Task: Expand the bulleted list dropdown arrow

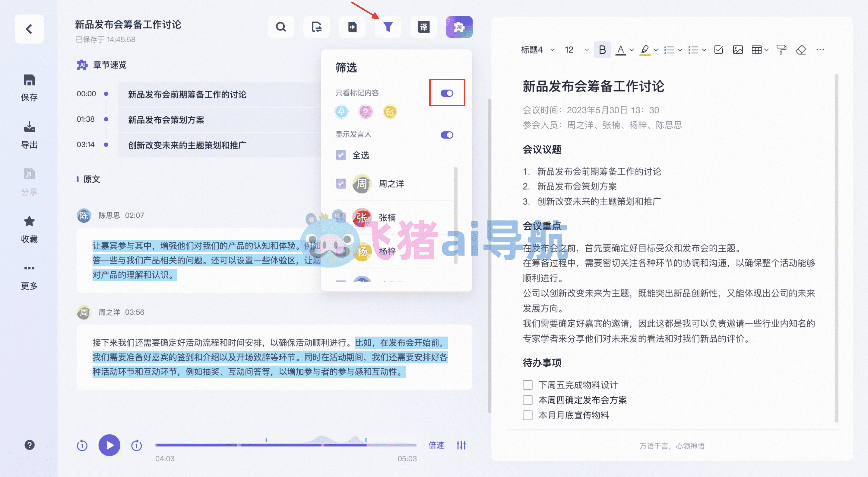Action: point(704,50)
